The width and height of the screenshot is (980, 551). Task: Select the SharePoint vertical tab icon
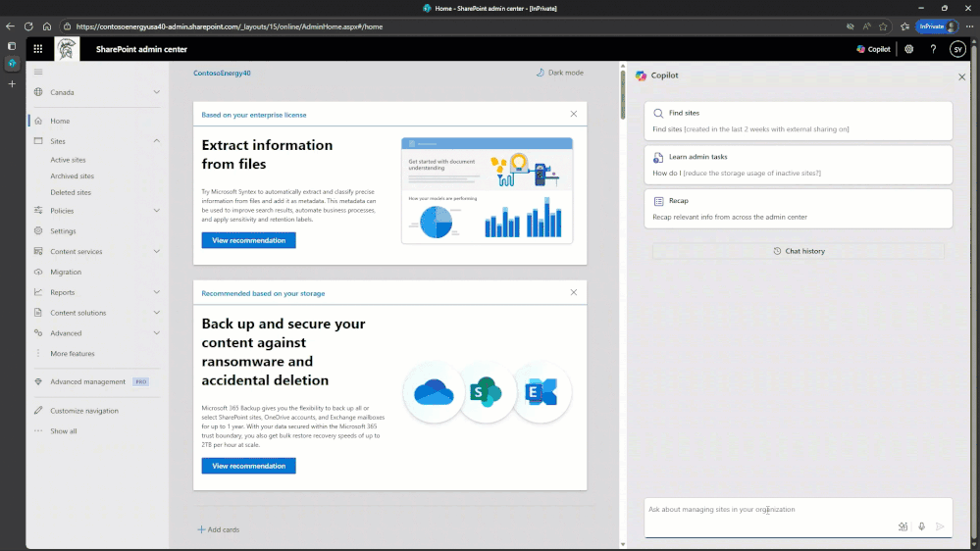pos(12,63)
